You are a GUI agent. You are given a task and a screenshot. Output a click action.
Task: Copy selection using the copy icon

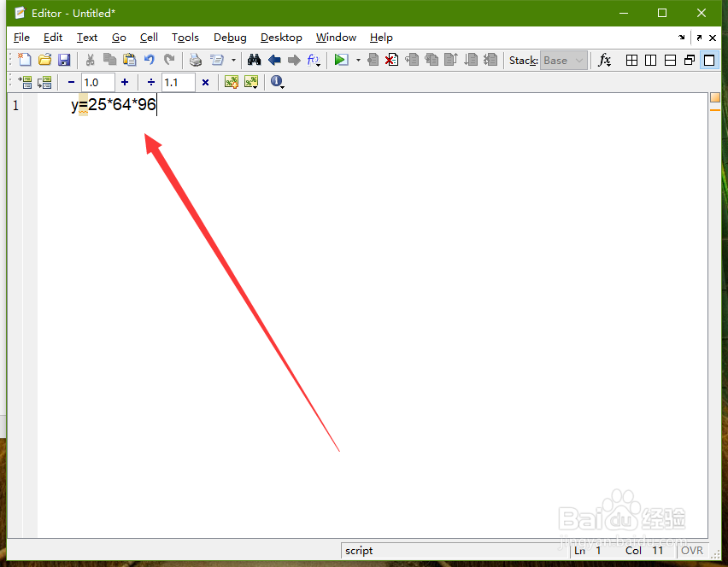109,60
